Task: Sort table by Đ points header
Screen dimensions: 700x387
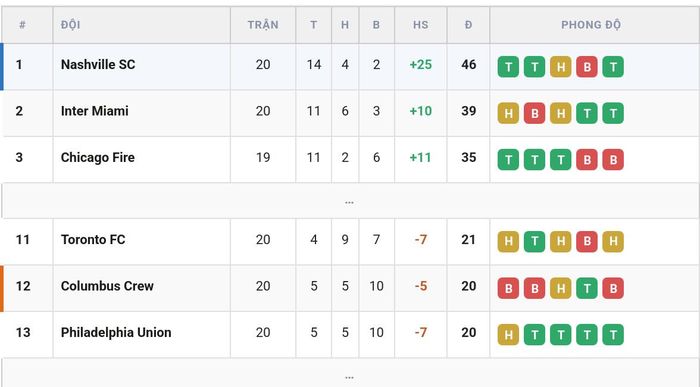Action: pos(468,25)
